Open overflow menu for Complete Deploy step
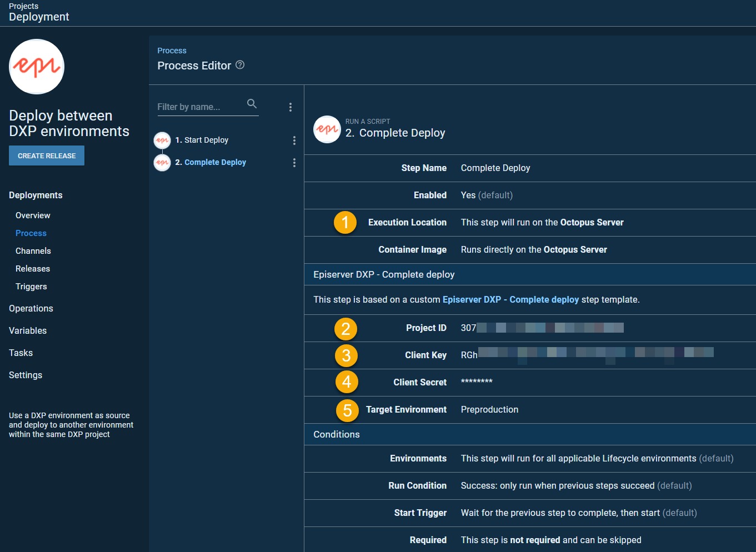Image resolution: width=756 pixels, height=552 pixels. coord(294,163)
